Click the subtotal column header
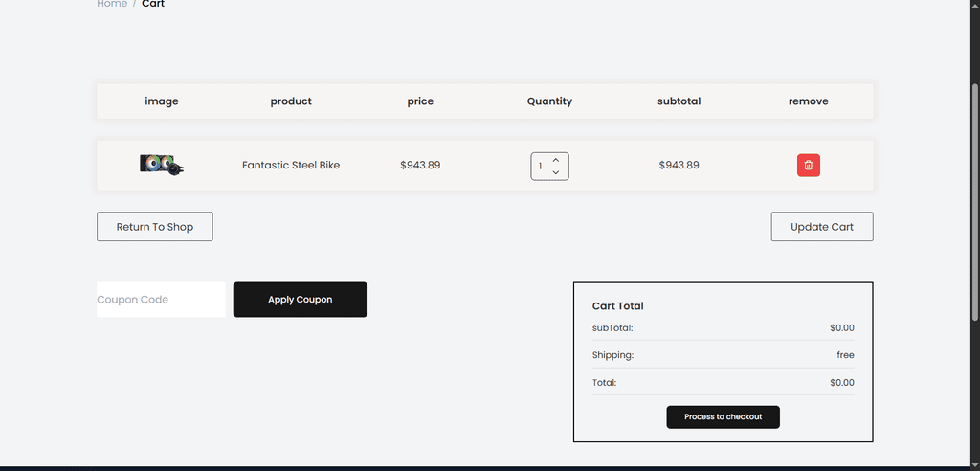This screenshot has width=980, height=471. 679,101
